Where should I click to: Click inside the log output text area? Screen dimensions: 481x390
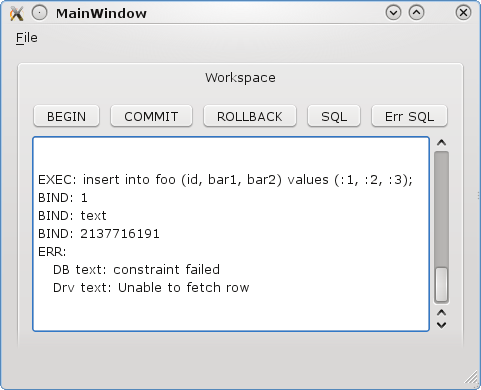coord(231,234)
